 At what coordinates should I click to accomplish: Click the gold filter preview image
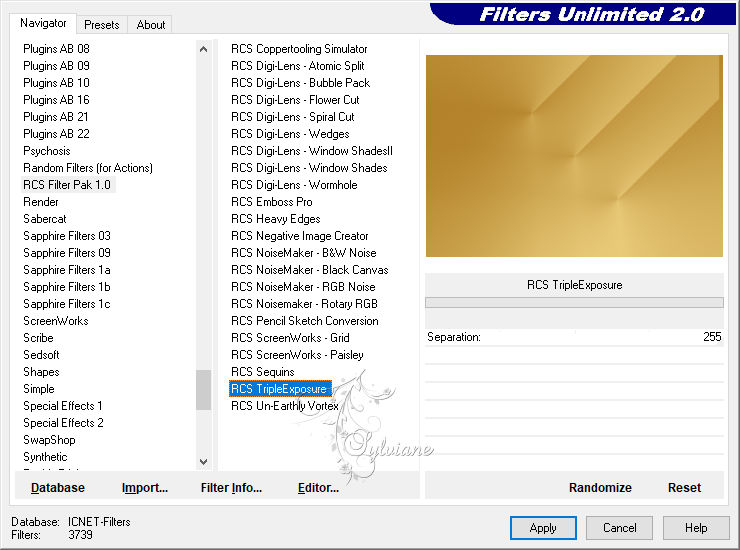coord(574,156)
